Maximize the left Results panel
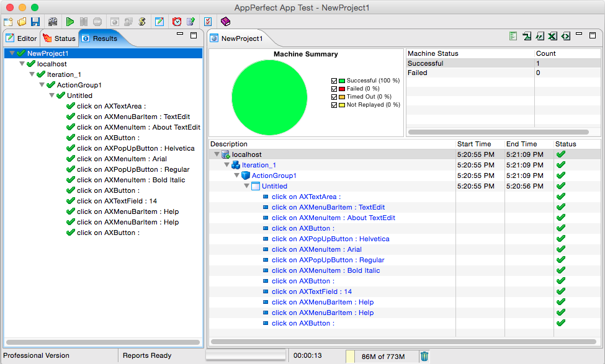This screenshot has width=605, height=364. tap(194, 35)
